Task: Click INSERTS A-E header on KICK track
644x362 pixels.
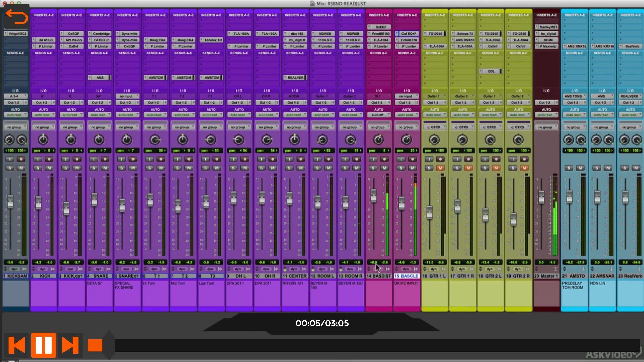Action: [x=43, y=15]
